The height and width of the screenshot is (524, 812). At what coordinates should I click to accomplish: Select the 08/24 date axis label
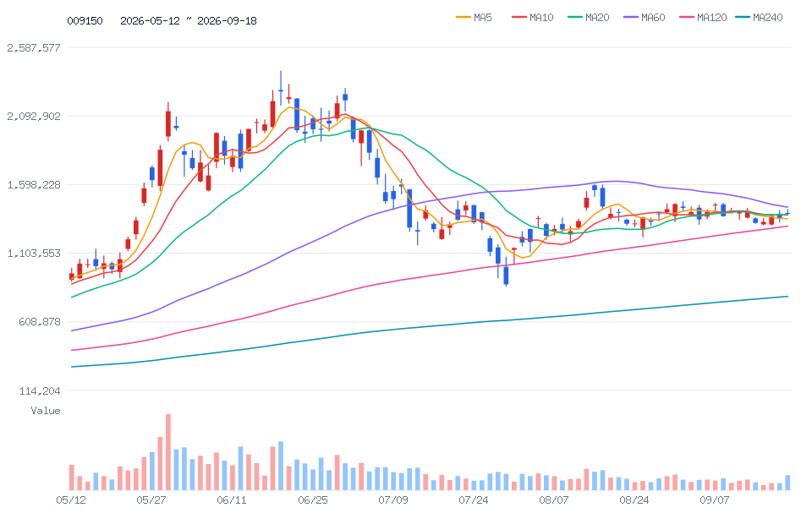pos(634,500)
